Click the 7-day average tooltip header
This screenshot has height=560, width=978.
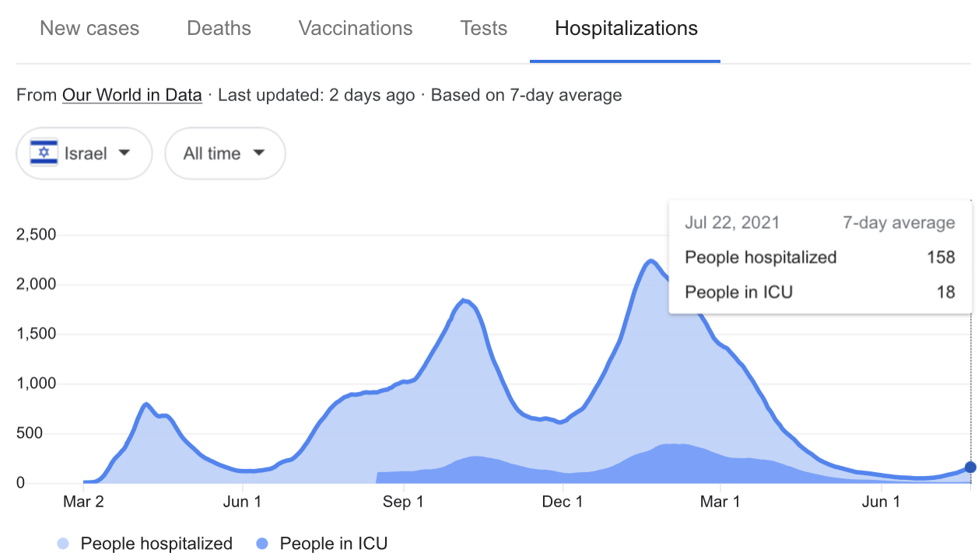(x=899, y=223)
